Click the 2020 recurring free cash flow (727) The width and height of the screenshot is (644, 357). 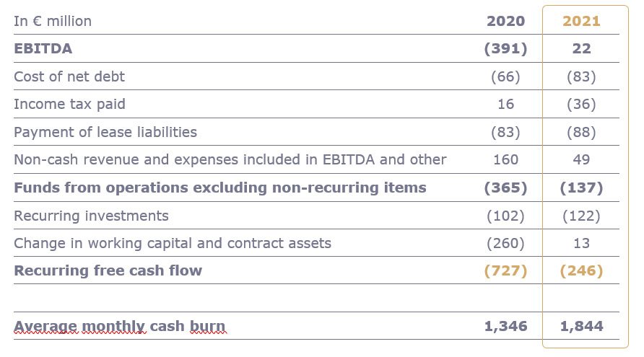[505, 270]
